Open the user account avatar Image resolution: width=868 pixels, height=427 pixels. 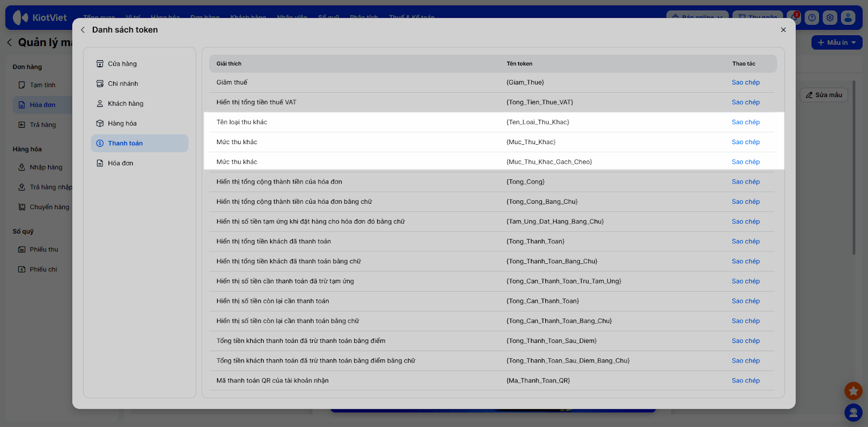(848, 17)
